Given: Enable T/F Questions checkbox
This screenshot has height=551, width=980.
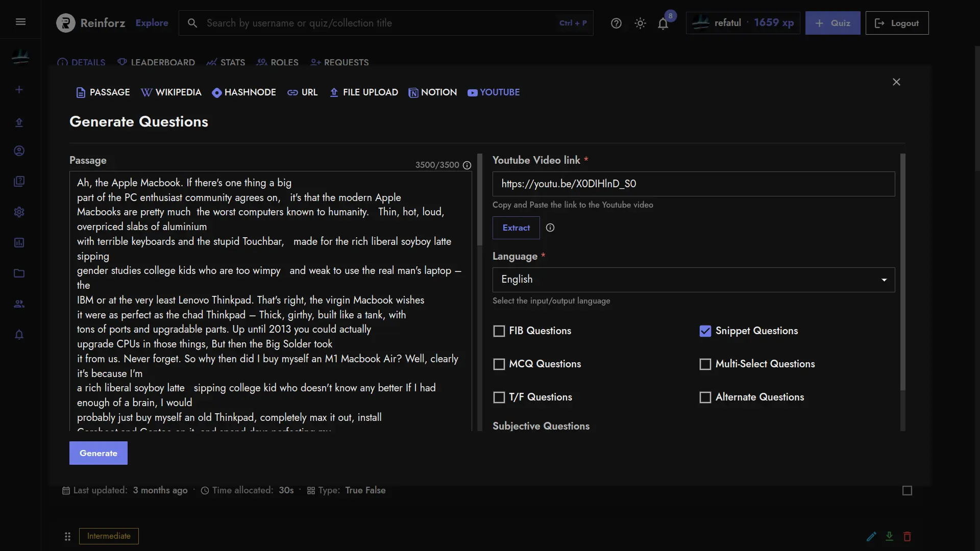Looking at the screenshot, I should (499, 397).
